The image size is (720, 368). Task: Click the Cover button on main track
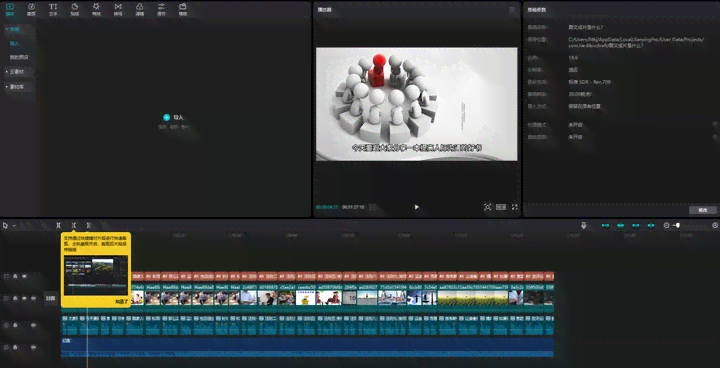(51, 299)
